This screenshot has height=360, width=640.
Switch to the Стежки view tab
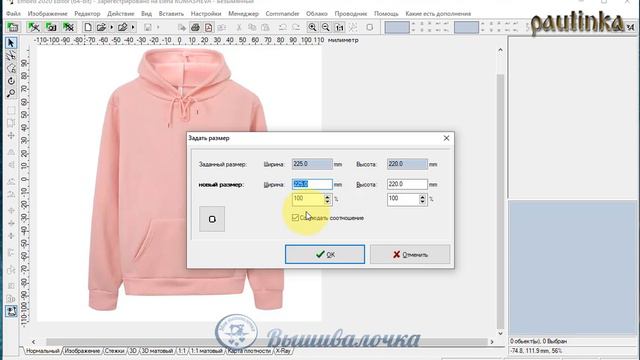tap(114, 351)
